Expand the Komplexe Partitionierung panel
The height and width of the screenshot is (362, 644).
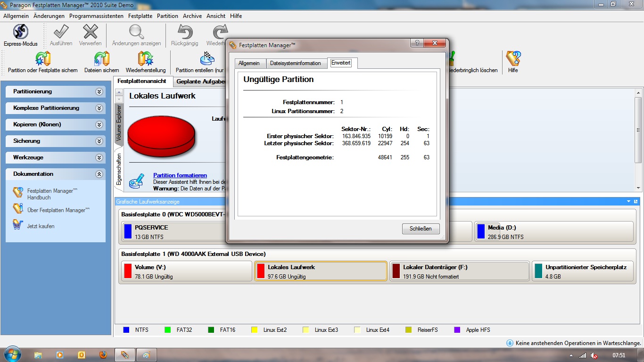pos(99,108)
